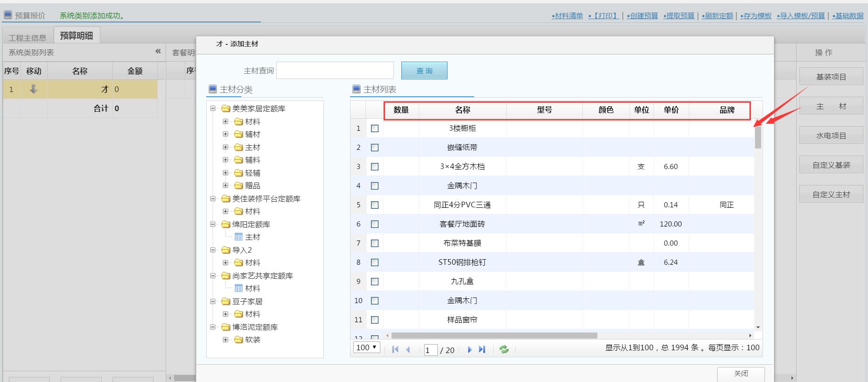868x382 pixels.
Task: Click the horizontal scrollbar of material list
Action: pyautogui.click(x=494, y=335)
